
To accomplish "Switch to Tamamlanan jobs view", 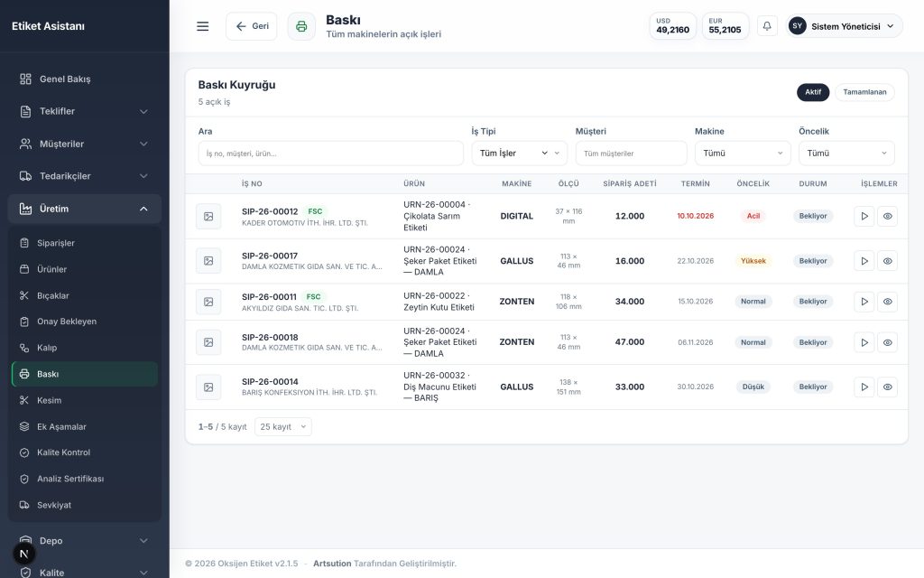I will (x=864, y=92).
